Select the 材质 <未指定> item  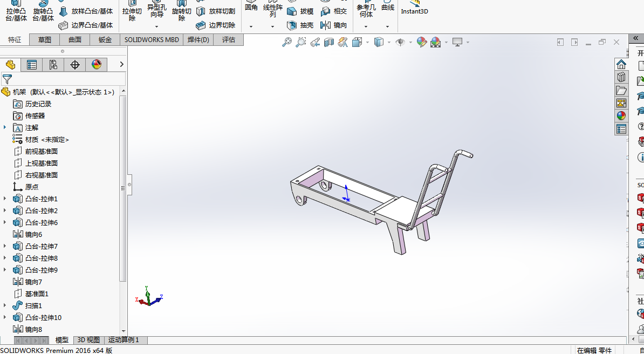coord(40,139)
